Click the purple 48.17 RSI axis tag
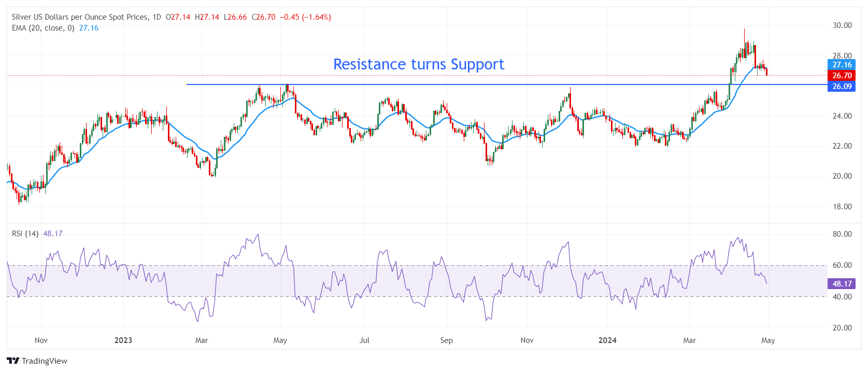This screenshot has height=372, width=868. pyautogui.click(x=842, y=284)
